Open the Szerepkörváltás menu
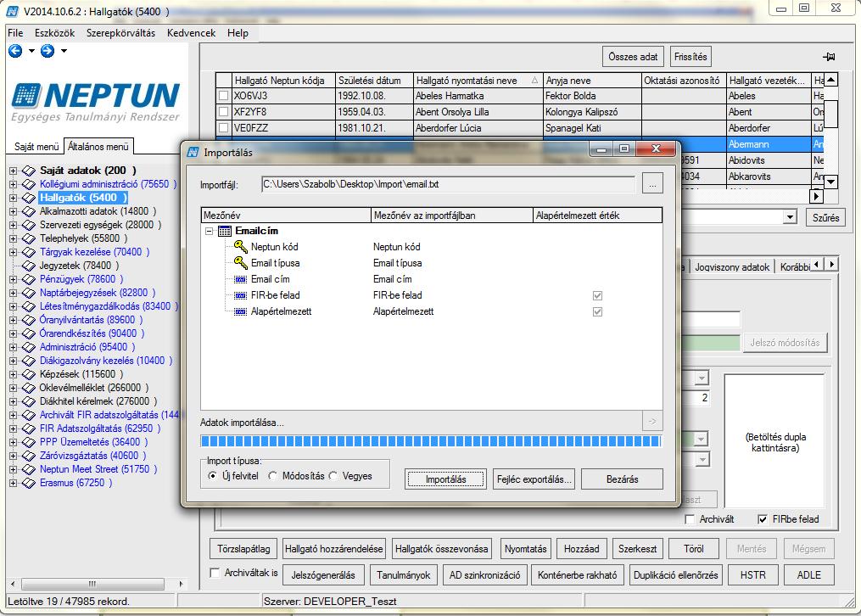This screenshot has width=861, height=616. [x=120, y=33]
